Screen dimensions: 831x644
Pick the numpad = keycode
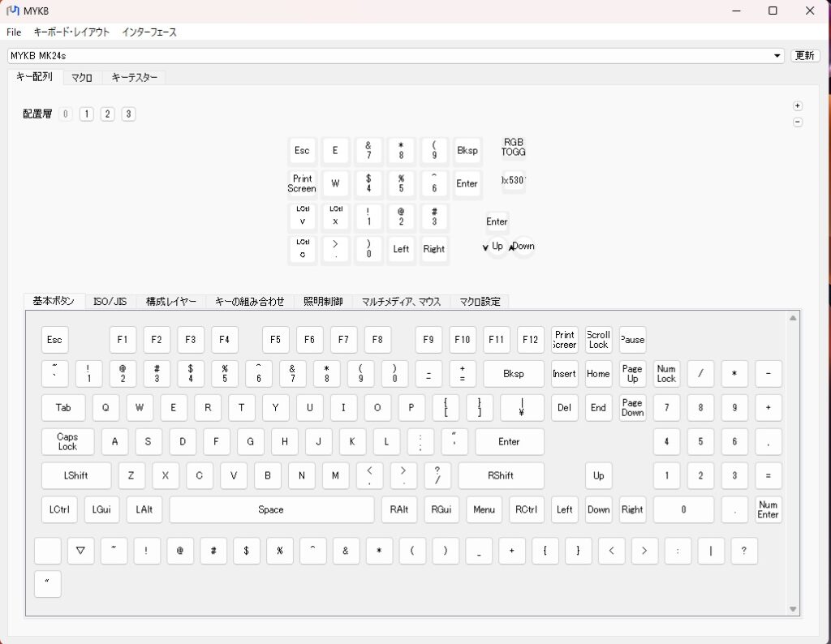pyautogui.click(x=768, y=475)
